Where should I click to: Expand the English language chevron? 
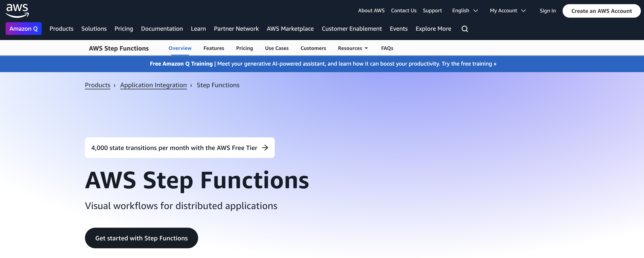tap(476, 11)
